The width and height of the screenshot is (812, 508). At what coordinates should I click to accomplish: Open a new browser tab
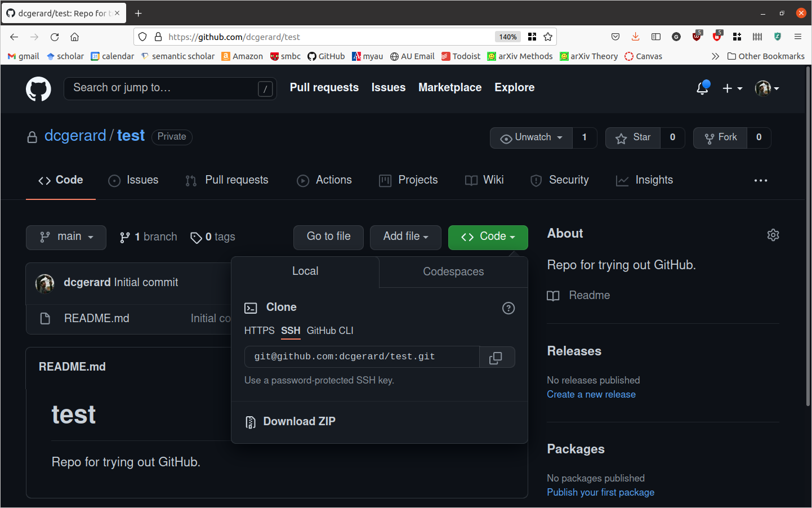pyautogui.click(x=138, y=14)
